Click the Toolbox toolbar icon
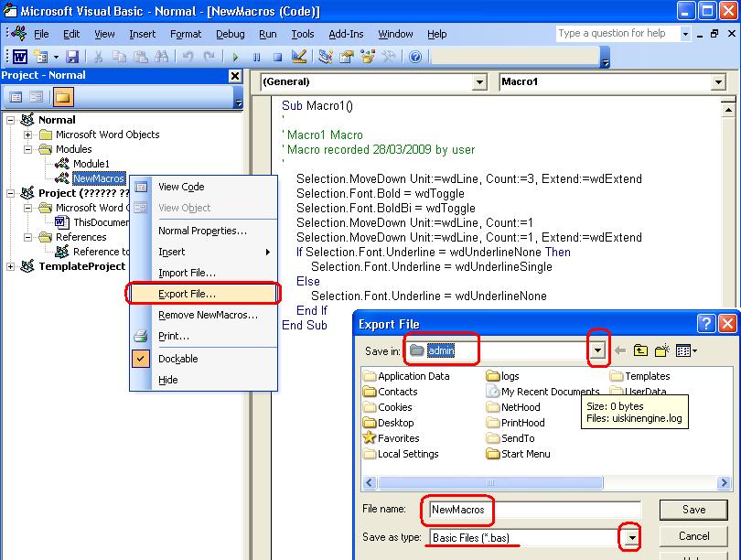The image size is (741, 560). (389, 57)
